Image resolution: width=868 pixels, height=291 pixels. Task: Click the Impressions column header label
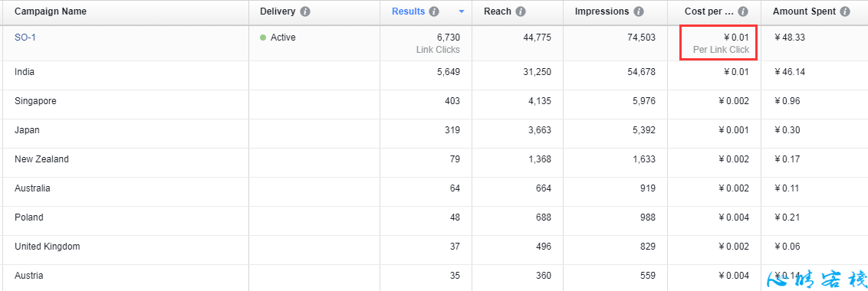pos(602,11)
